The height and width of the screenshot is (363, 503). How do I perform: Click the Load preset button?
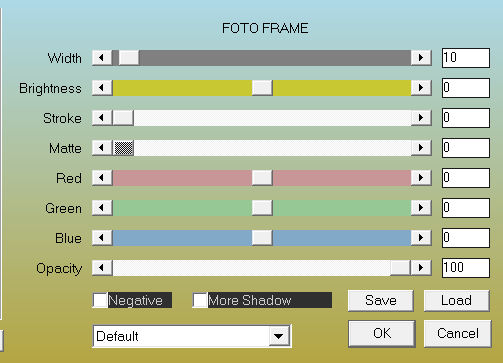pyautogui.click(x=457, y=300)
